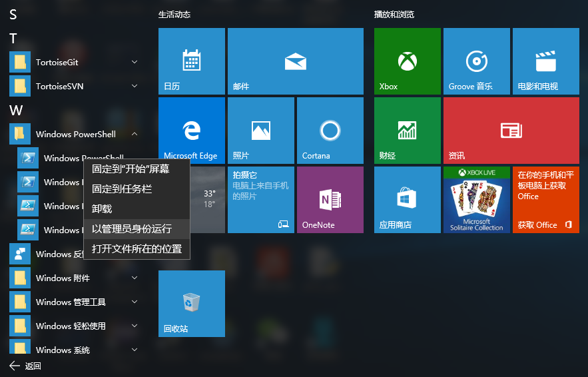Expand the TortoiseSVN folder chevron
Image resolution: width=588 pixels, height=377 pixels.
tap(135, 86)
